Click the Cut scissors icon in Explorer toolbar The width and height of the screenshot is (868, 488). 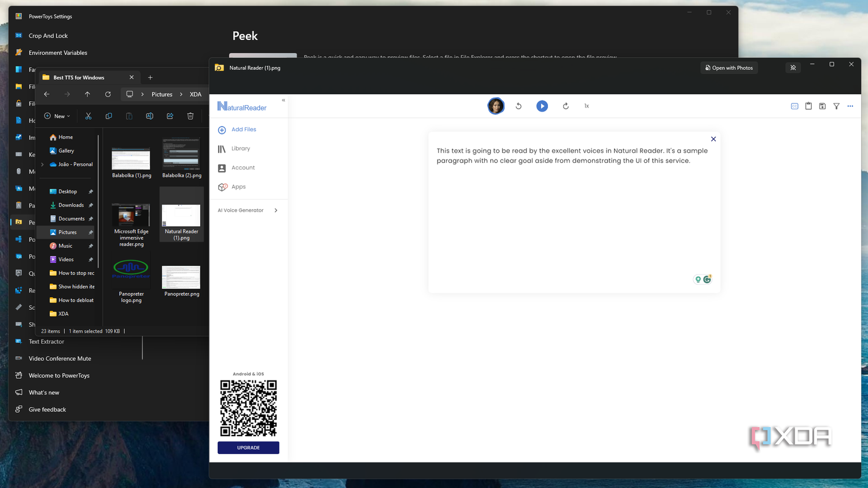(89, 116)
